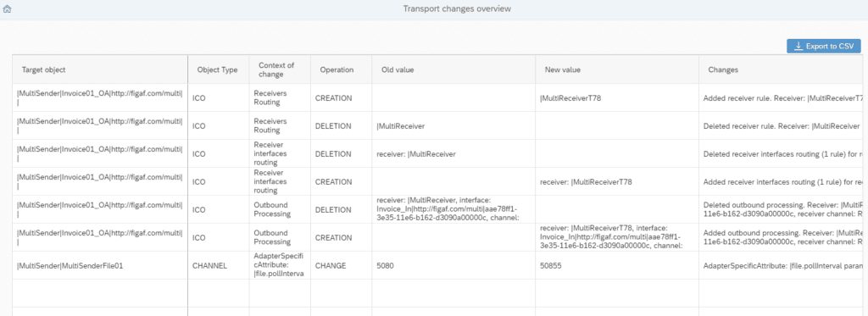Click the Old value column header
Image resolution: width=868 pixels, height=316 pixels.
tap(453, 69)
